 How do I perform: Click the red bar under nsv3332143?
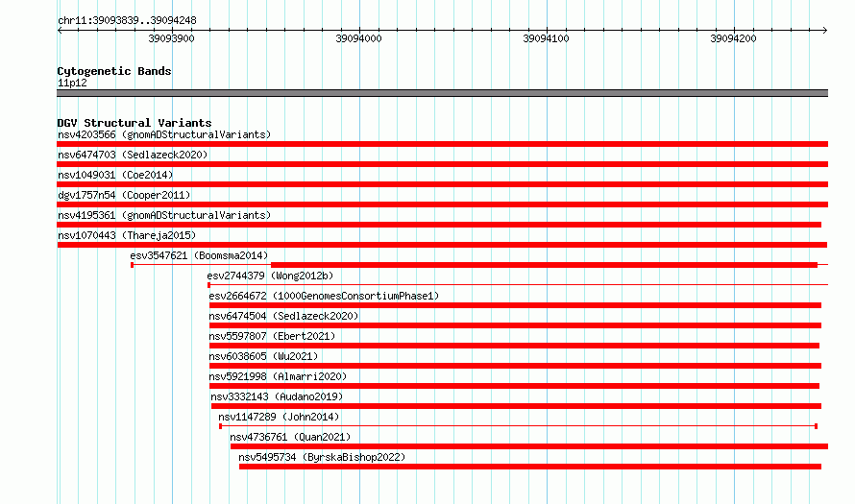tap(517, 406)
